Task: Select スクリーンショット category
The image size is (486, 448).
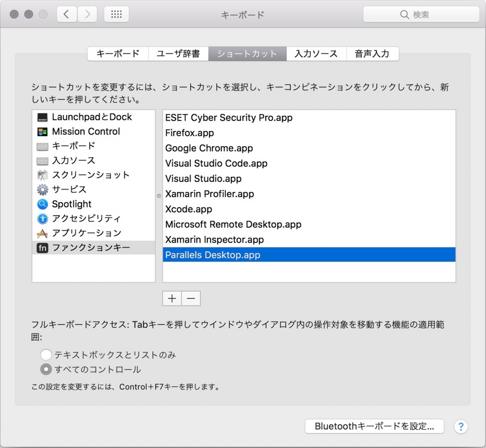Action: pyautogui.click(x=93, y=175)
